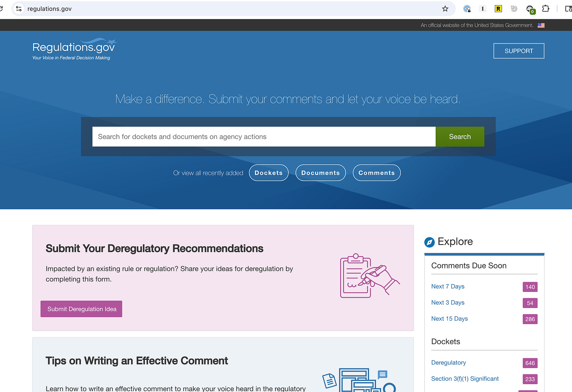View recently added Documents
The width and height of the screenshot is (572, 392).
coord(321,173)
